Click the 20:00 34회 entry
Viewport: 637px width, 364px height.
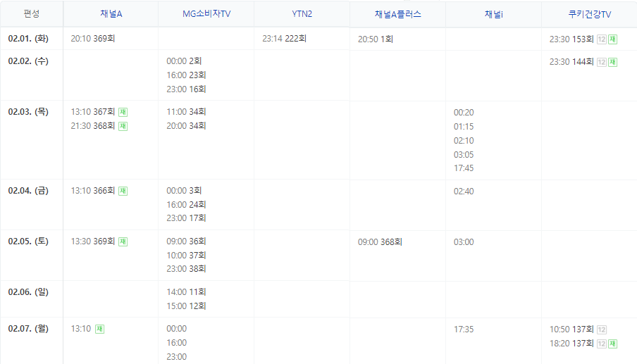[x=186, y=126]
